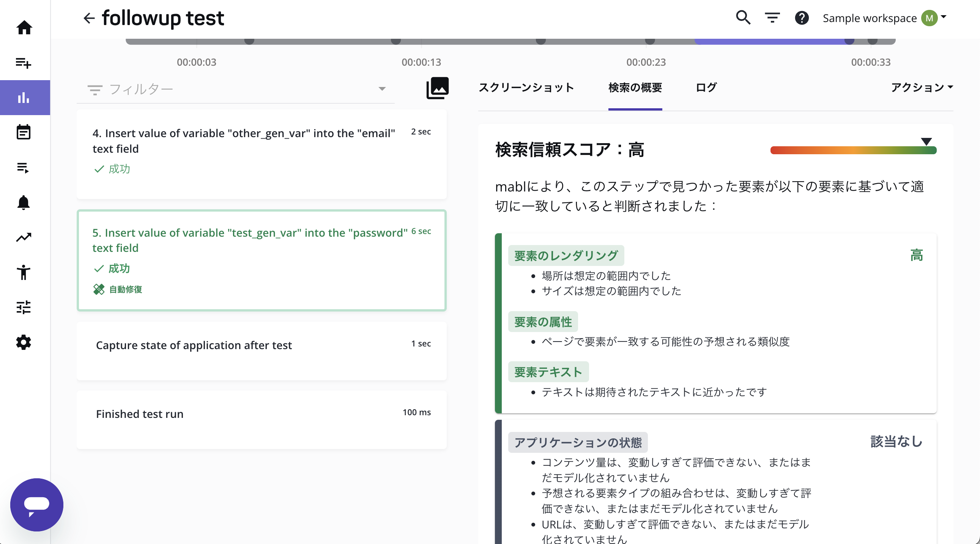Click the create new test icon
Image resolution: width=980 pixels, height=544 pixels.
(x=24, y=62)
